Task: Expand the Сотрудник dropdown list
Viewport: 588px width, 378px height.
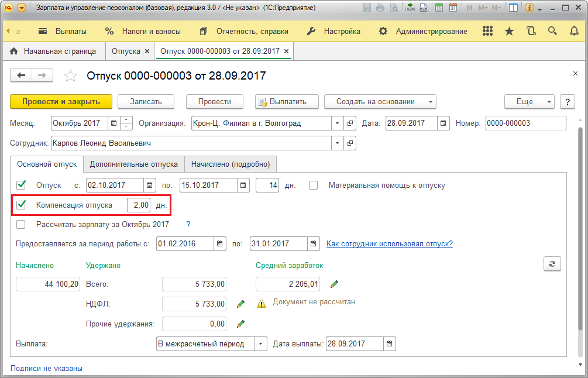Action: [337, 143]
